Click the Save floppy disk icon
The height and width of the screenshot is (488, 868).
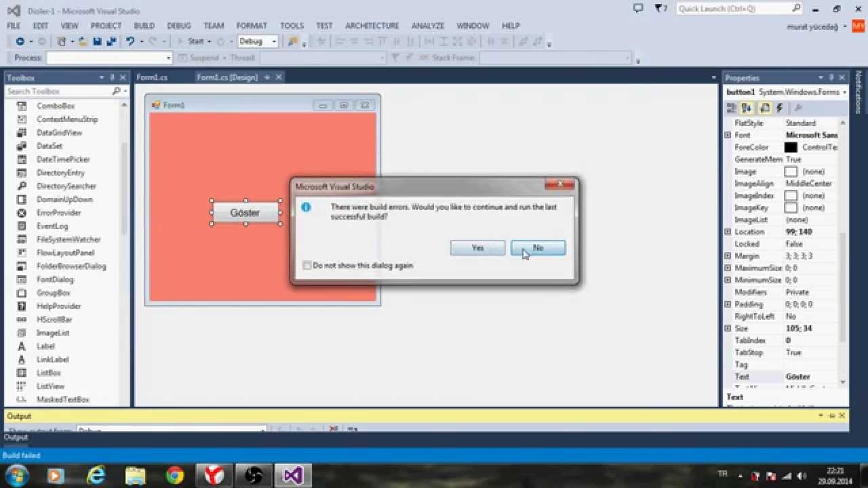[x=97, y=41]
